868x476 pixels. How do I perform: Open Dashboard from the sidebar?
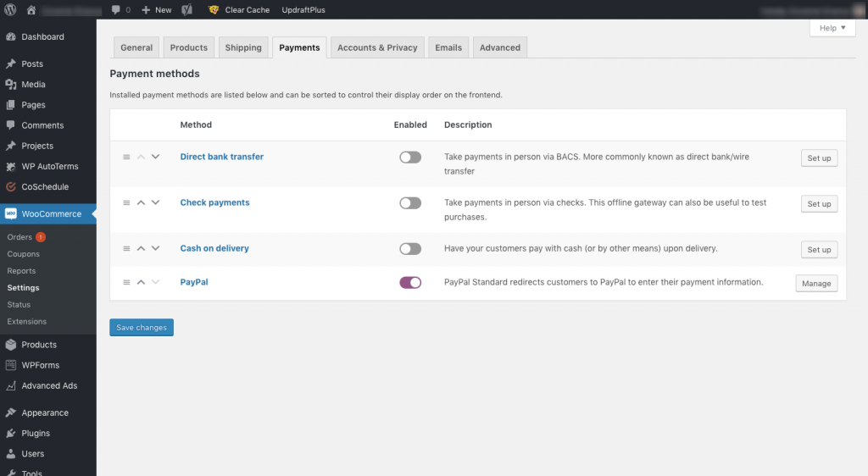point(42,37)
